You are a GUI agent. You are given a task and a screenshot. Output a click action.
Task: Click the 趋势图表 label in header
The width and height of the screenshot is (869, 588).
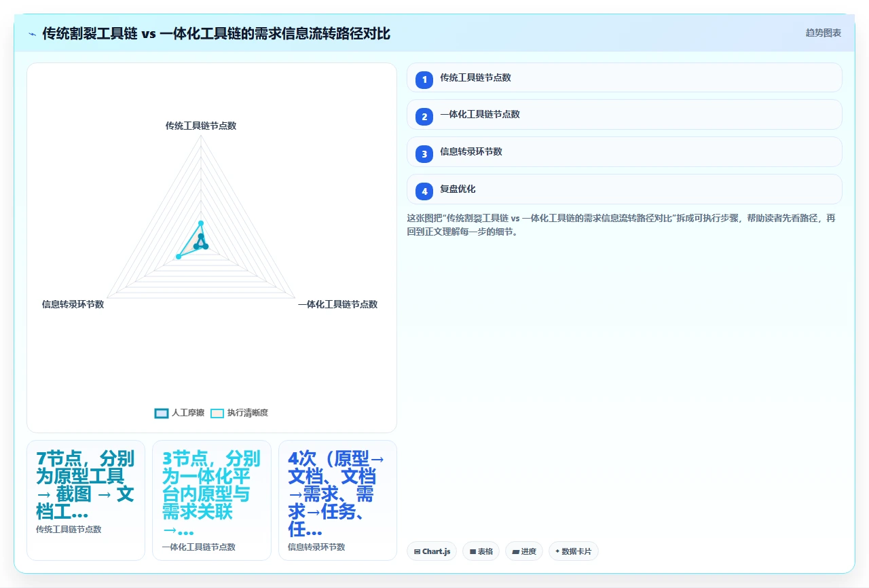[823, 33]
